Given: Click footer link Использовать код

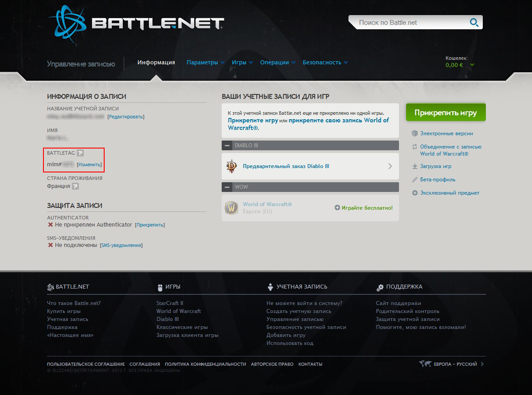Looking at the screenshot, I should pos(290,343).
